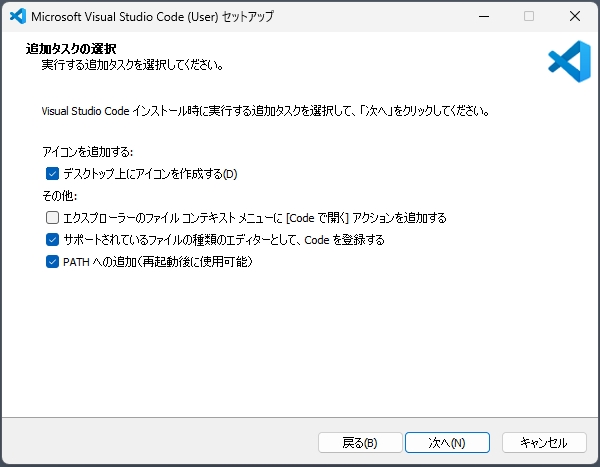The image size is (600, 467).
Task: Click the title bar text 'Microsoft Visual Studio Code (User) セットアップ'
Action: 152,17
